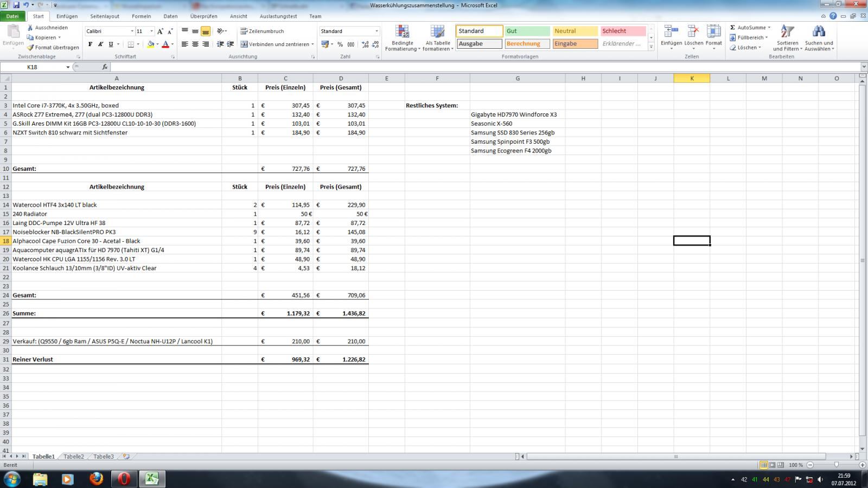868x488 pixels.
Task: Toggle top vertical alignment
Action: [185, 31]
